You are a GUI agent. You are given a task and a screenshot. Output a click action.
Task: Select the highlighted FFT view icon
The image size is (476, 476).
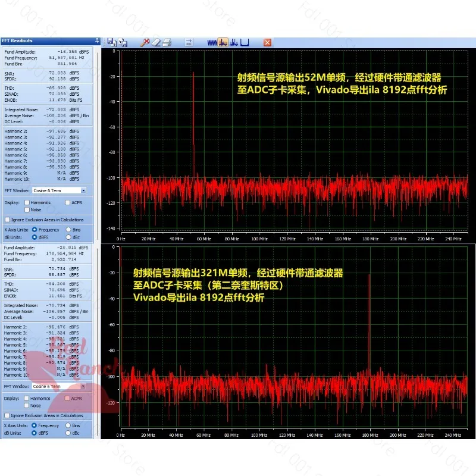tap(223, 42)
